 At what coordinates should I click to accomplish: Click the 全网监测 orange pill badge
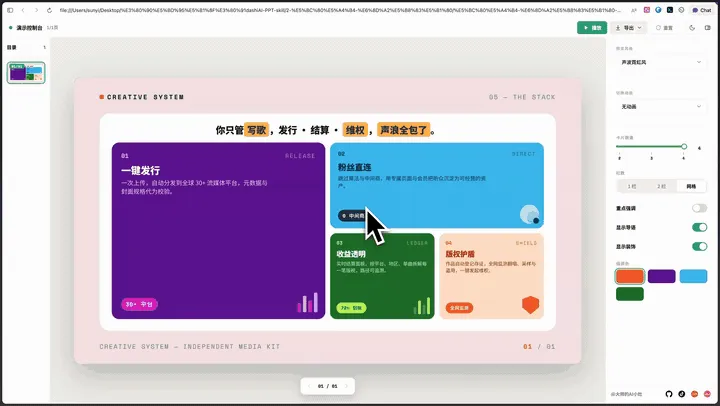pos(459,308)
